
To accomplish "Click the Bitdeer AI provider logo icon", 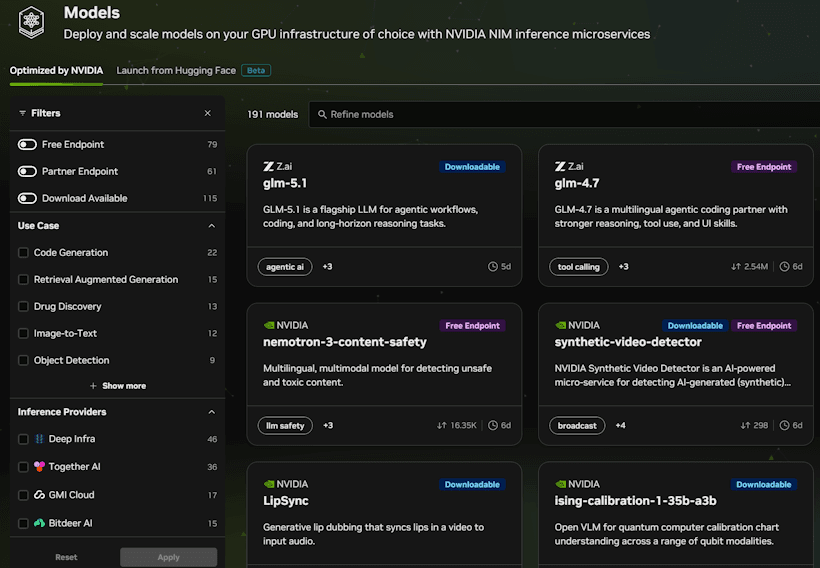I will [39, 523].
